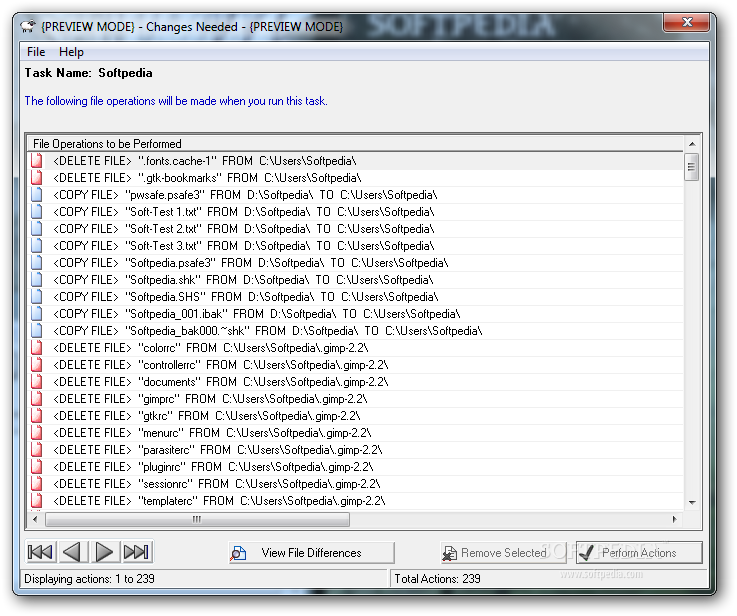Jump to first page of actions
The width and height of the screenshot is (737, 616).
40,552
